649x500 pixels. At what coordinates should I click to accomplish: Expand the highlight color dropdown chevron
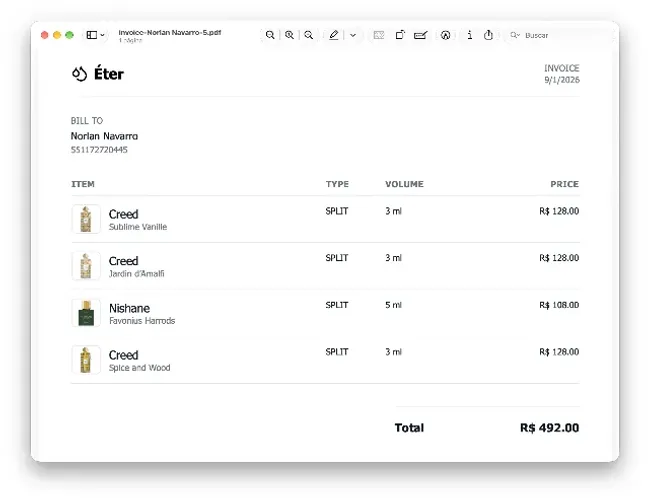(353, 35)
